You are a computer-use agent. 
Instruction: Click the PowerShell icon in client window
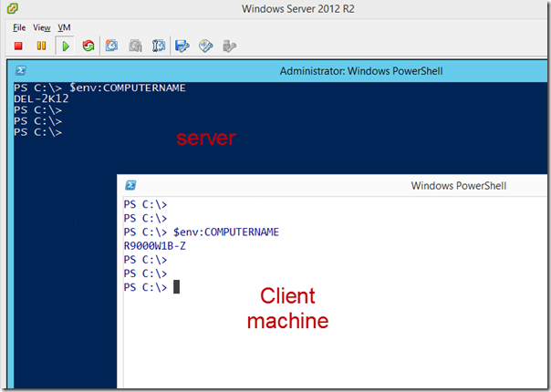[130, 185]
